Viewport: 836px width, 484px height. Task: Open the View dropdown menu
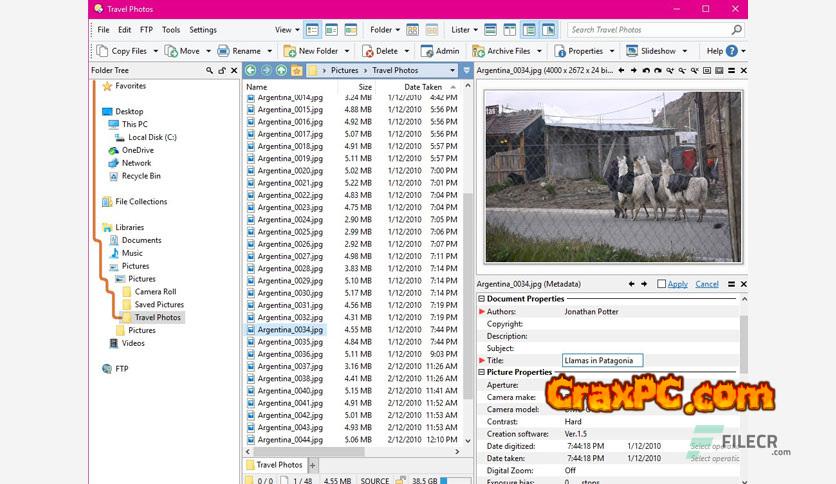(286, 30)
